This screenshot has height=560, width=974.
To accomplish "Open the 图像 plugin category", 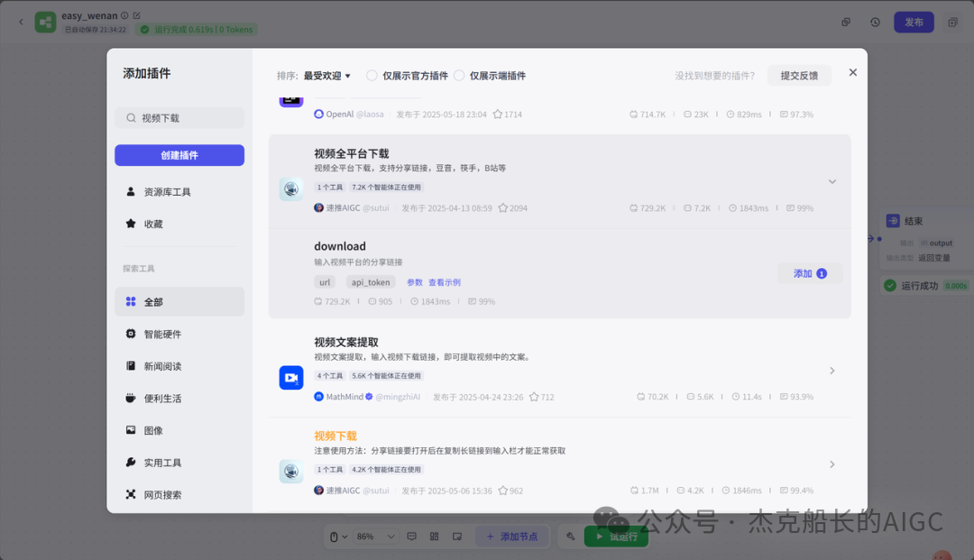I will 155,430.
